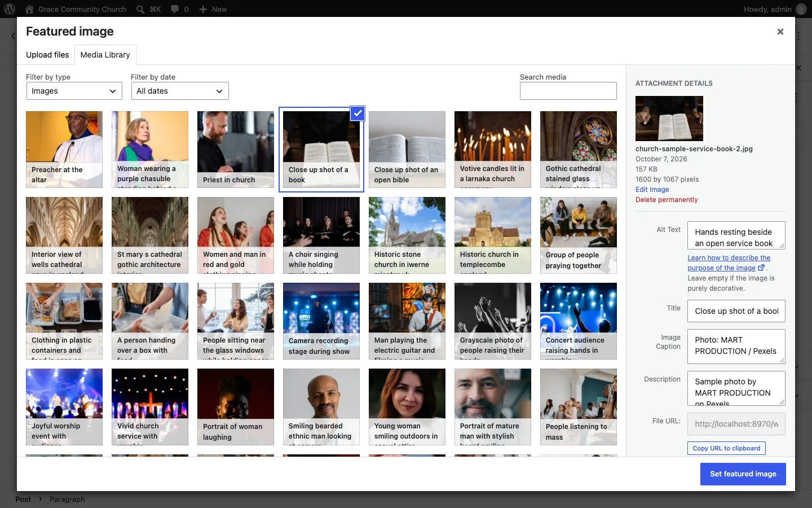The height and width of the screenshot is (508, 812).
Task: Select the Group of people praying together image
Action: [x=579, y=235]
